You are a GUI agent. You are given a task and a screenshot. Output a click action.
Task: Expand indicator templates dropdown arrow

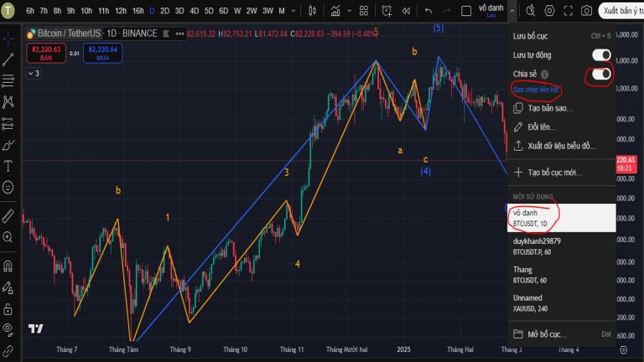[x=349, y=11]
